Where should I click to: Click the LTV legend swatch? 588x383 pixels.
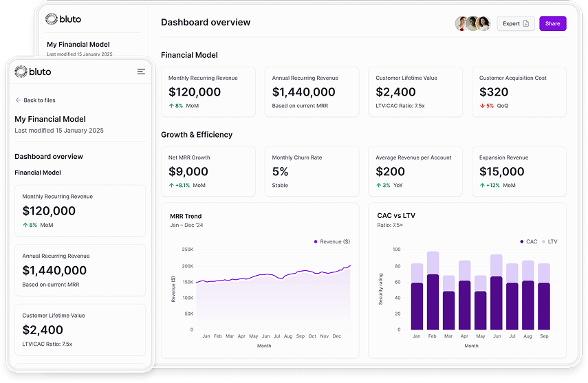545,241
